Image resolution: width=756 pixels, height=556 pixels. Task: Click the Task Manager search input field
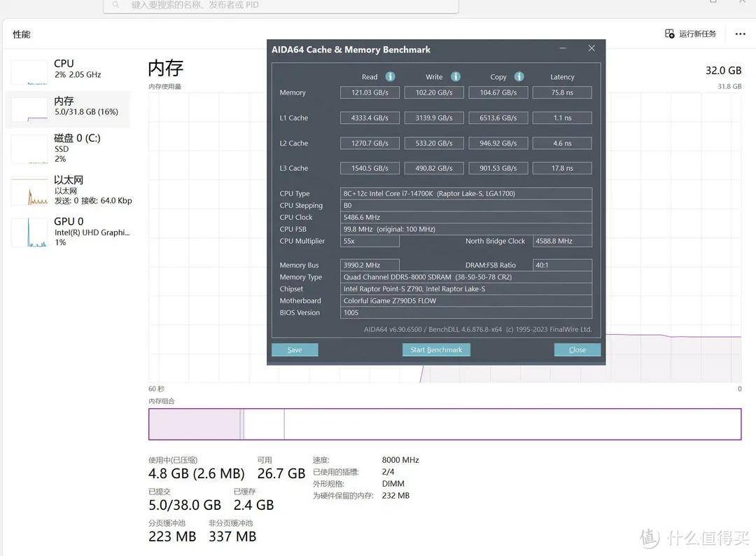[x=281, y=6]
